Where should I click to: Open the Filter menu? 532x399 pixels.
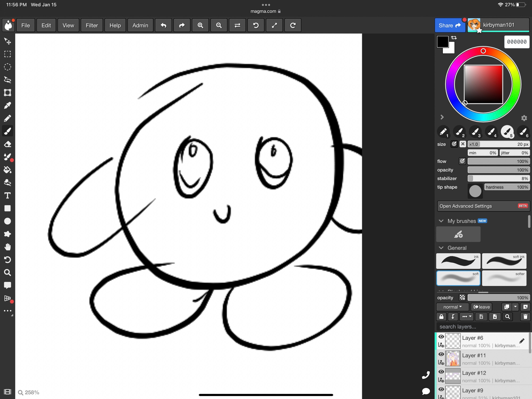point(92,25)
